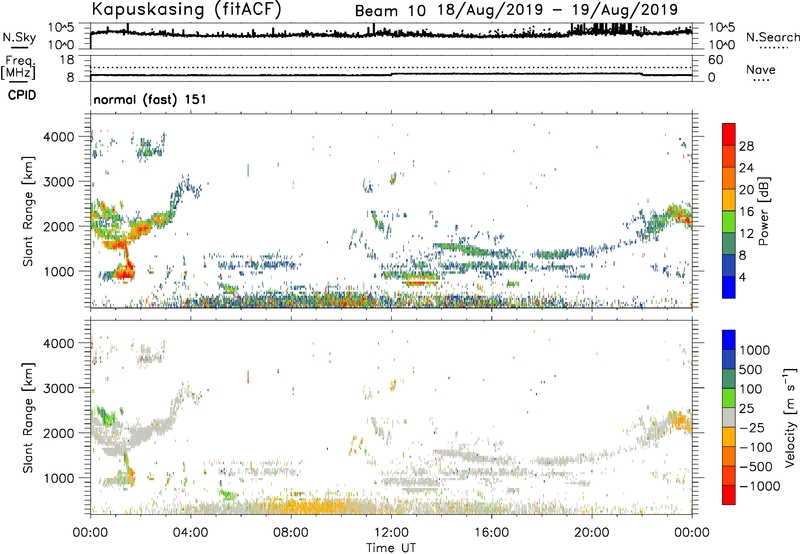Select the Beam 10 label
The image size is (800, 554).
[x=390, y=11]
